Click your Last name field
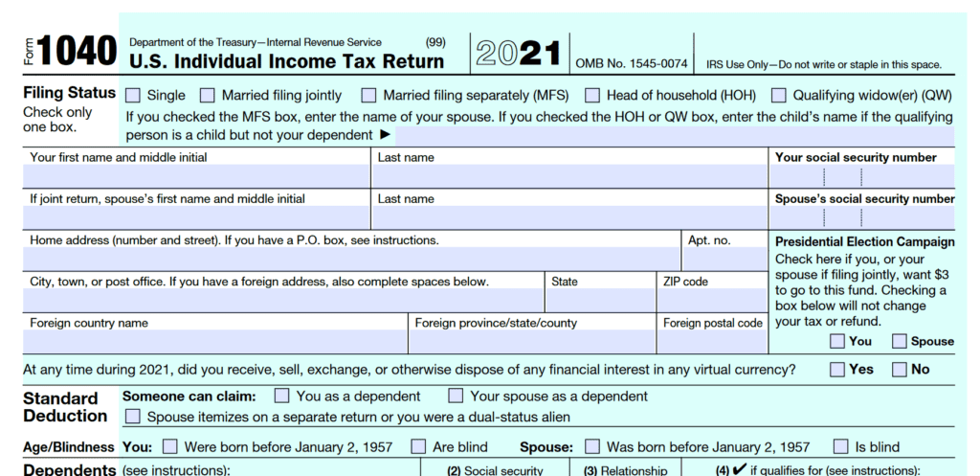Viewport: 980px width, 476px height. [570, 176]
